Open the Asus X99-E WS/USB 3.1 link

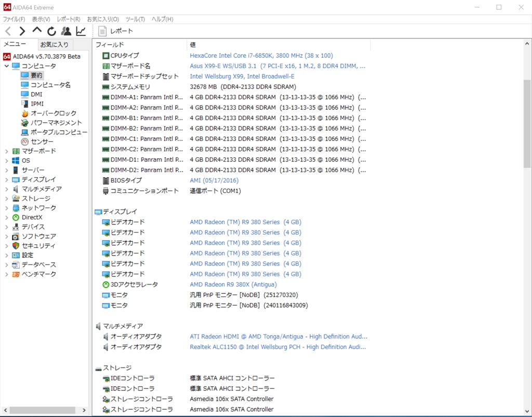tap(277, 66)
